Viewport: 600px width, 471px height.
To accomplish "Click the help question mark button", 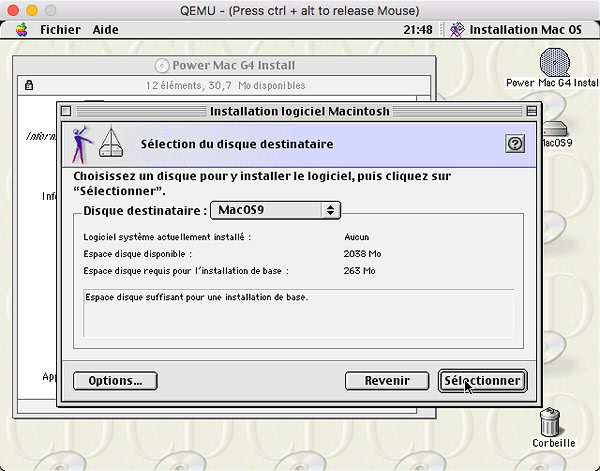I will (x=515, y=144).
